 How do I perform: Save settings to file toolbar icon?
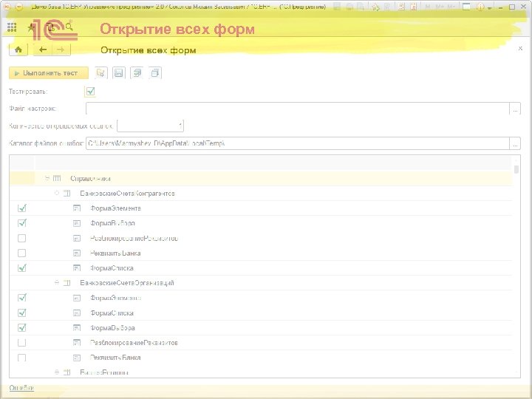[x=119, y=73]
